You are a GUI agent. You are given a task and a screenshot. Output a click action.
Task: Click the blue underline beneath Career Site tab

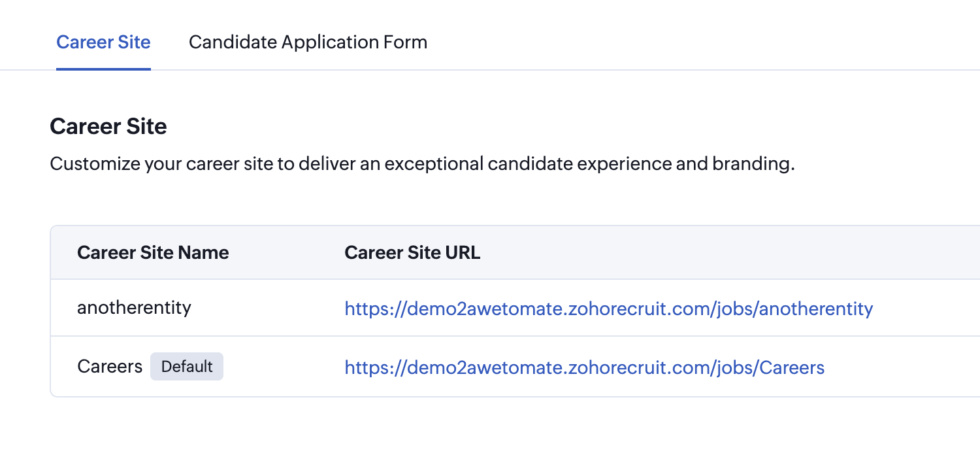pyautogui.click(x=103, y=68)
